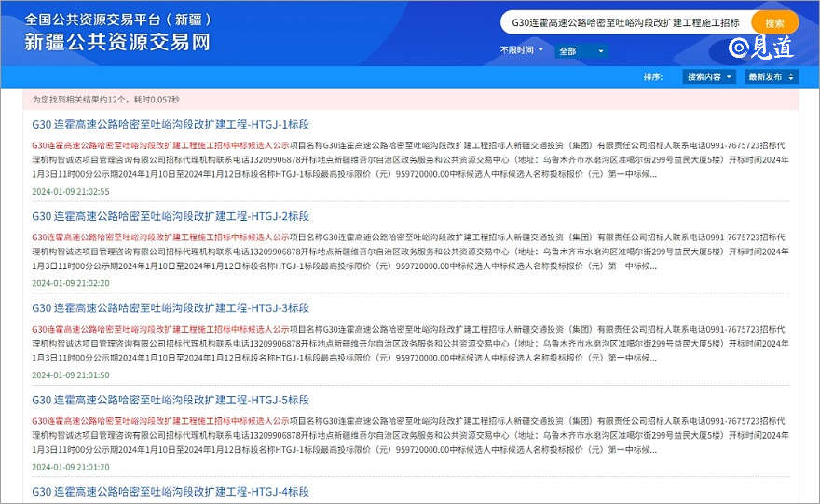
Task: Click red highlighted announcement text in first result
Action: (160, 146)
